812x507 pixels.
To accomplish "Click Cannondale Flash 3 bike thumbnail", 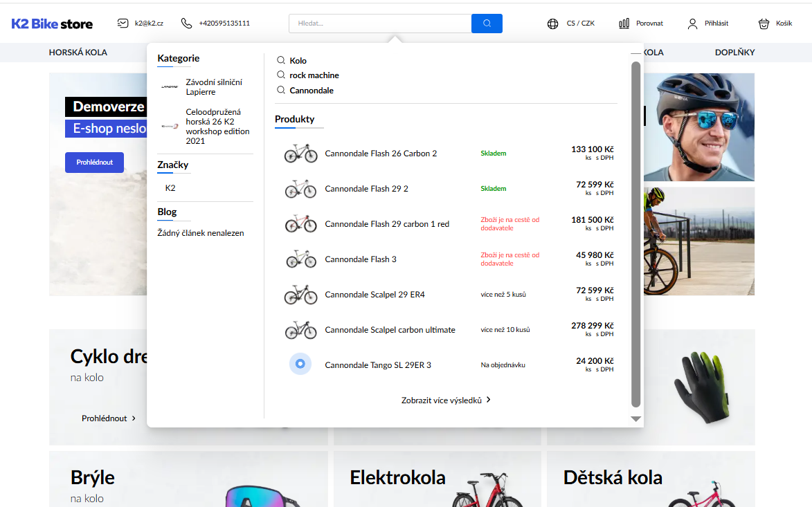I will 301,259.
